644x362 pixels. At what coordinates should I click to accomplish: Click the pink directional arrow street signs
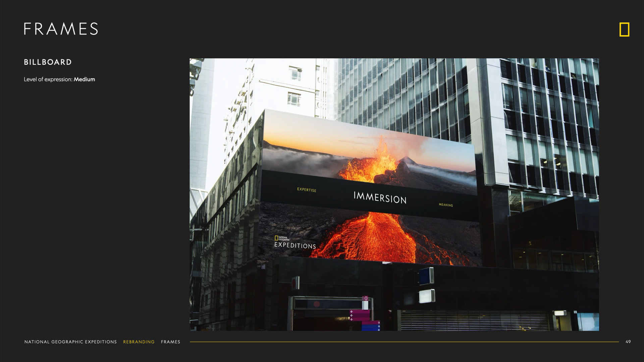coord(360,315)
